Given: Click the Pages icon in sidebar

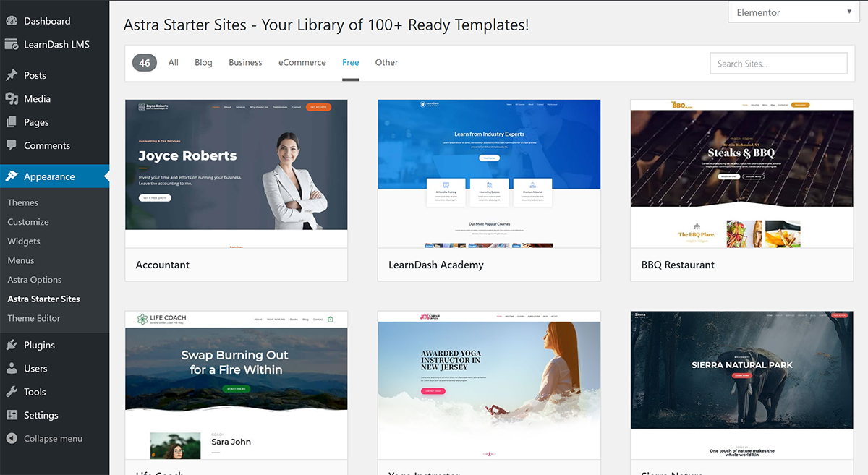Looking at the screenshot, I should 12,122.
